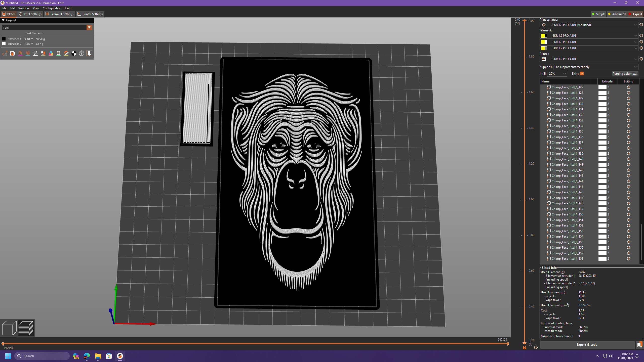Toggle retractions display (orange up arrows icon)

20,53
